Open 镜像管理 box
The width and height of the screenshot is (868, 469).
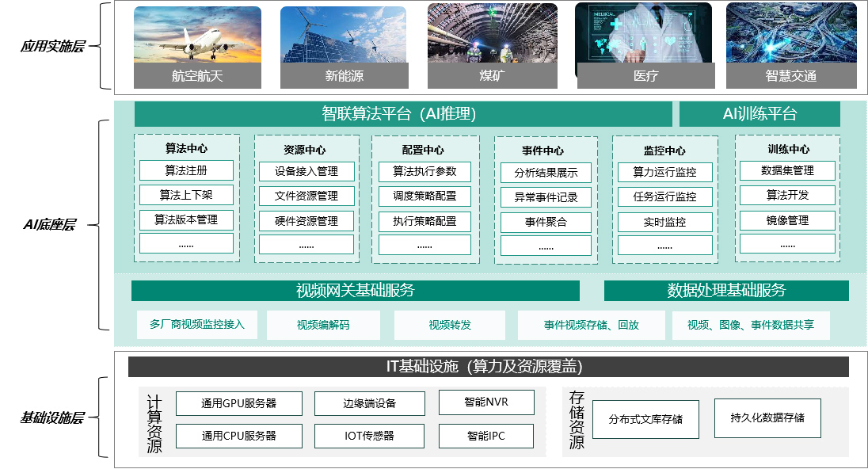click(787, 220)
